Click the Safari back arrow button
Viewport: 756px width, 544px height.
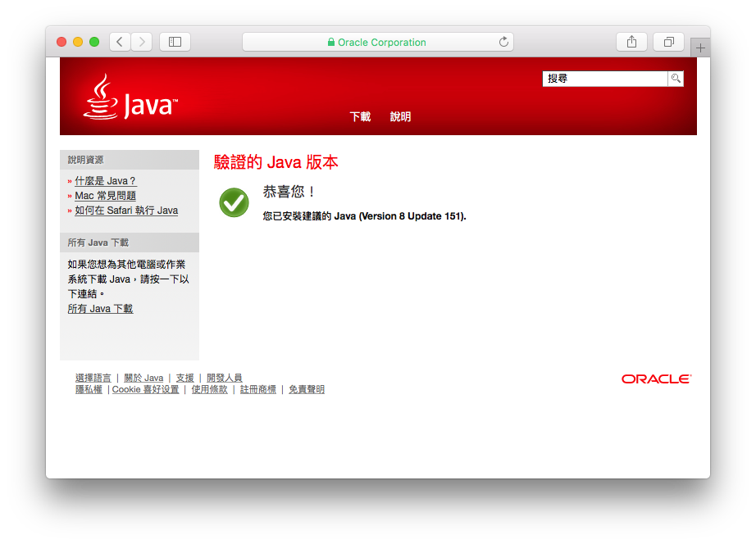tap(120, 42)
